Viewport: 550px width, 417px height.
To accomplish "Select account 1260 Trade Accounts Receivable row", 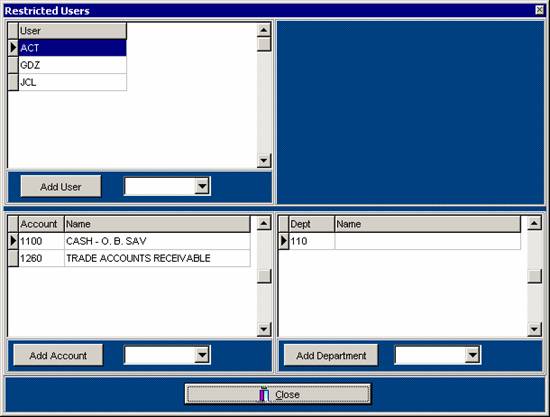I will coord(134,258).
